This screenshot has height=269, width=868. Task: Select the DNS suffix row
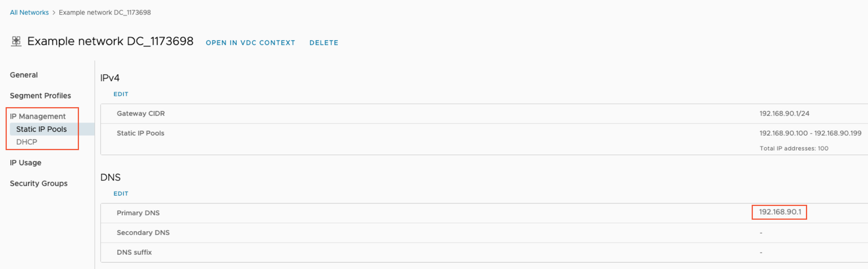(x=484, y=252)
